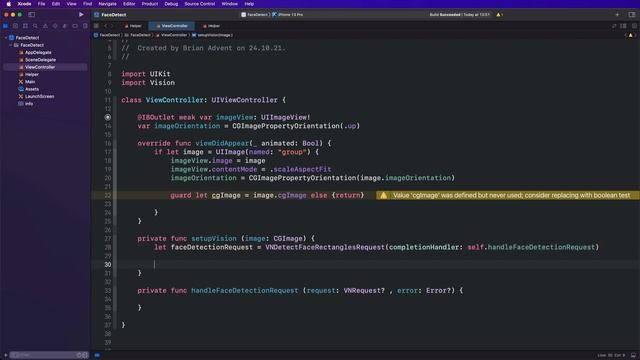Open the Issue navigator warning-triangle icon
640x360 pixels.
pyautogui.click(x=45, y=26)
